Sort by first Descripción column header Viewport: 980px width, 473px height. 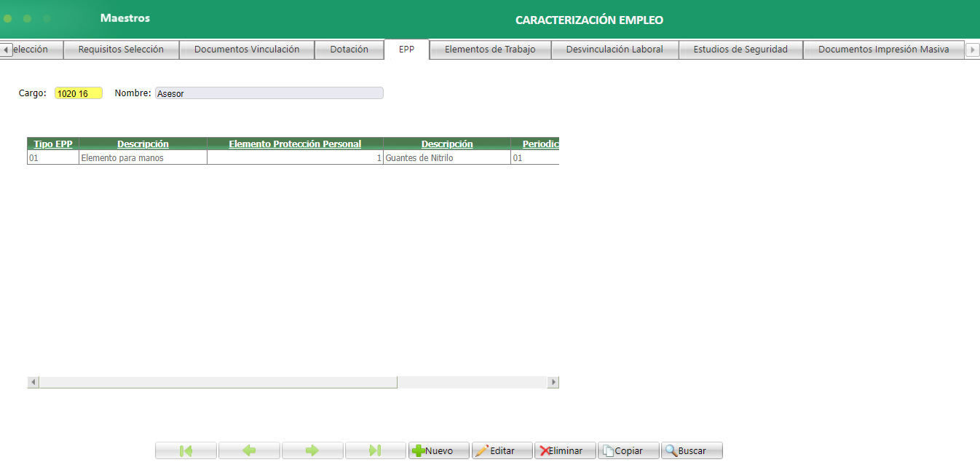pos(143,144)
